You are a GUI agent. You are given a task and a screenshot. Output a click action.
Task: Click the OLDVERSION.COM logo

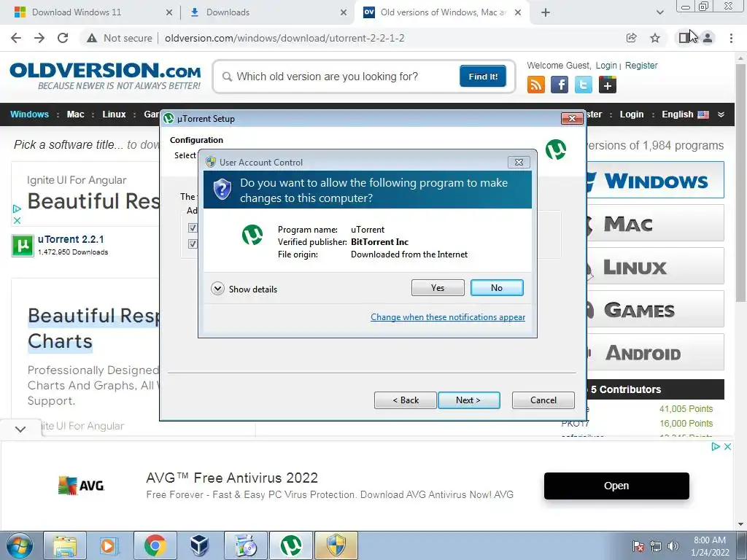pos(105,76)
